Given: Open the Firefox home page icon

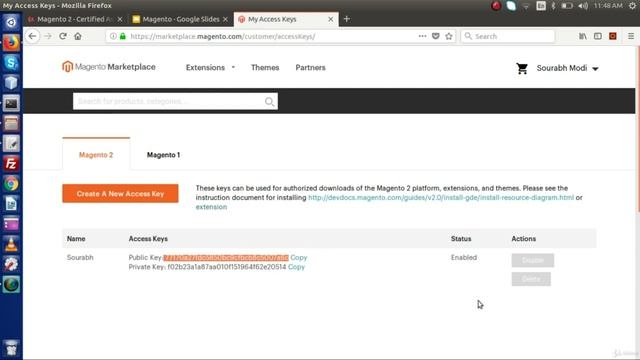Looking at the screenshot, I should click(x=78, y=36).
